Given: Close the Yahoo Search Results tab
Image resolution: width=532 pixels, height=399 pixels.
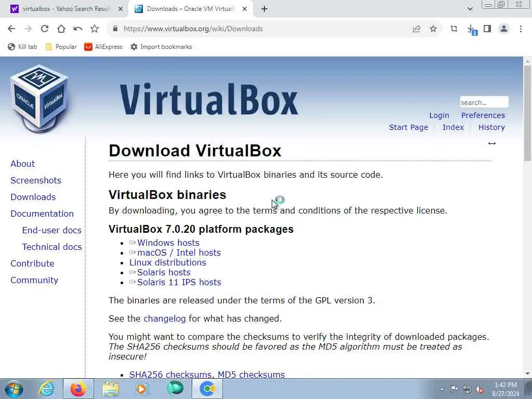Looking at the screenshot, I should (x=120, y=9).
